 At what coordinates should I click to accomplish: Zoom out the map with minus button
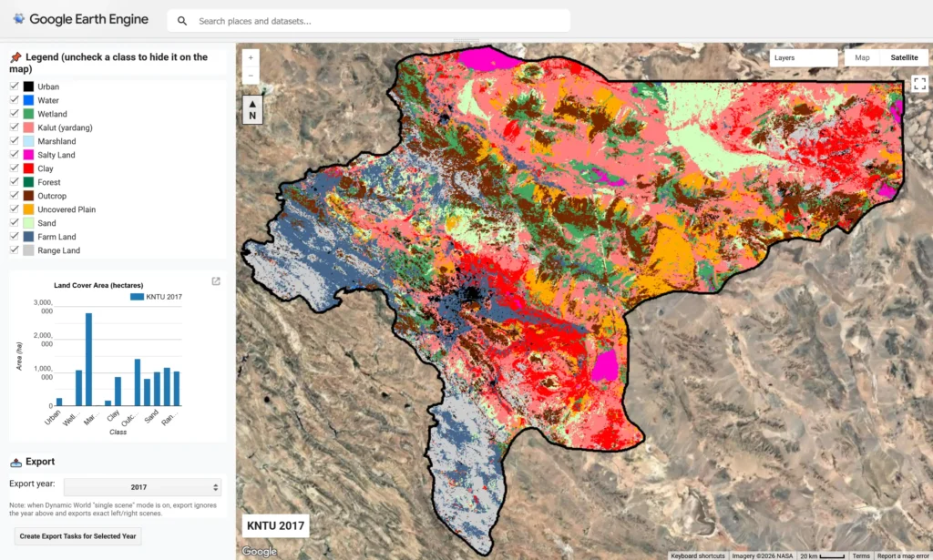[x=251, y=76]
